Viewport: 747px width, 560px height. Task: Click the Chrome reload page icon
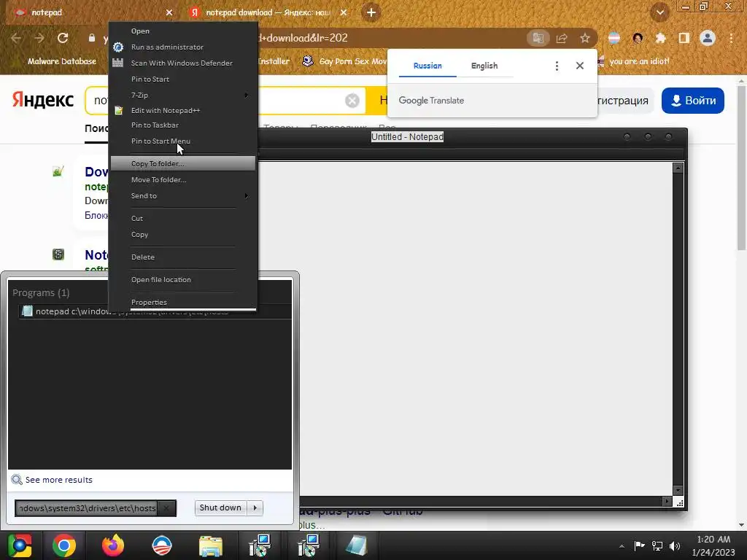(63, 38)
